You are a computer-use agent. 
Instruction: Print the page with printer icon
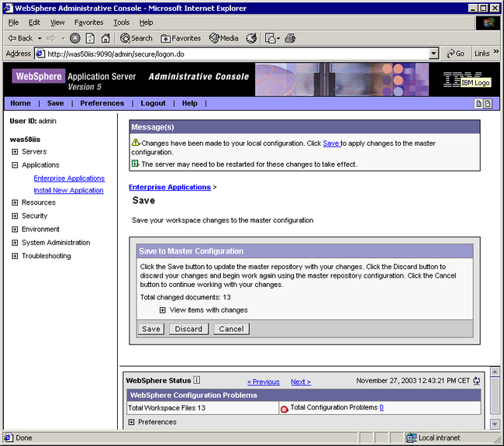tap(290, 38)
